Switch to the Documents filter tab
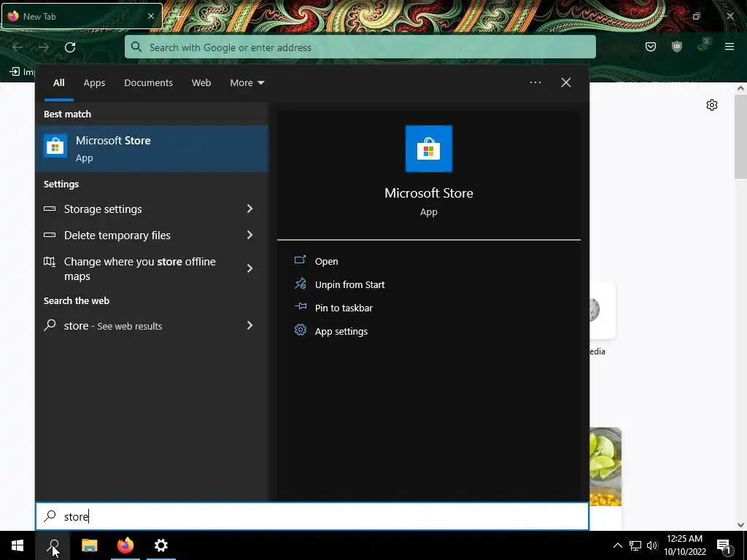747x560 pixels. point(148,83)
